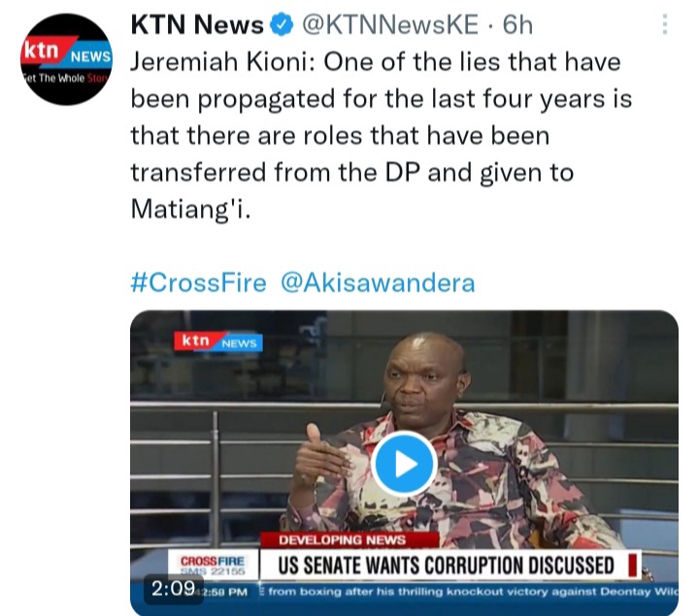Screen dimensions: 699x616
Task: Click the 2:09 video duration badge
Action: click(174, 589)
